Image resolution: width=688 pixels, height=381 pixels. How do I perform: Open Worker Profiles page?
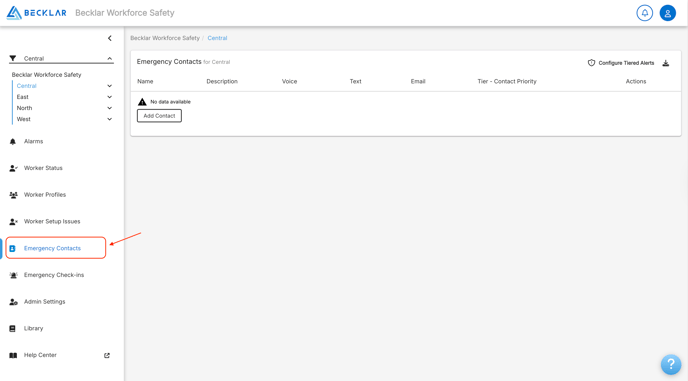click(x=45, y=195)
